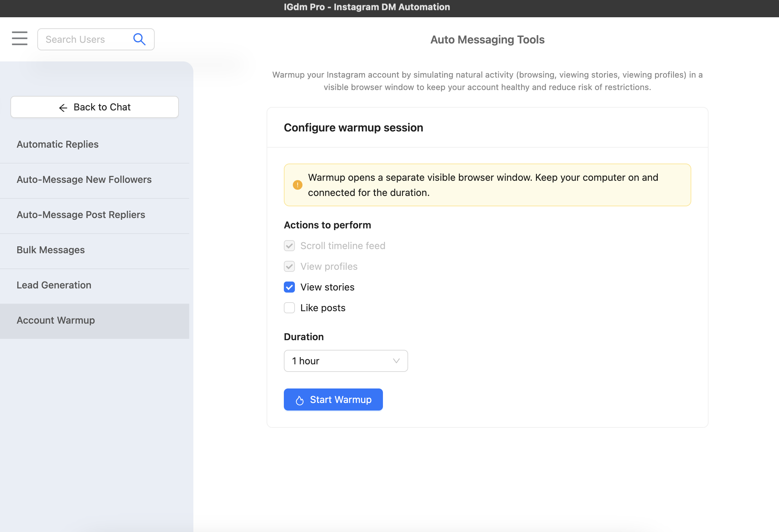Image resolution: width=779 pixels, height=532 pixels.
Task: Enable the Like posts checkbox
Action: pos(289,308)
